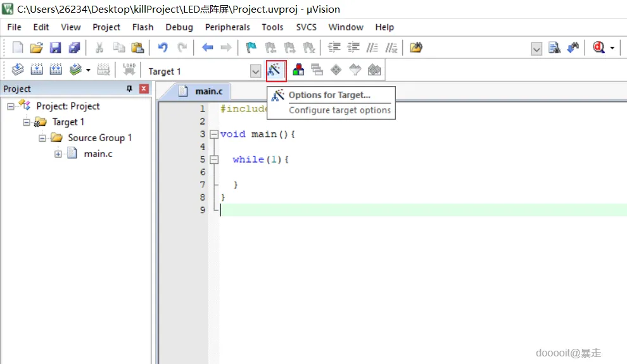Open the View menu

pos(71,27)
